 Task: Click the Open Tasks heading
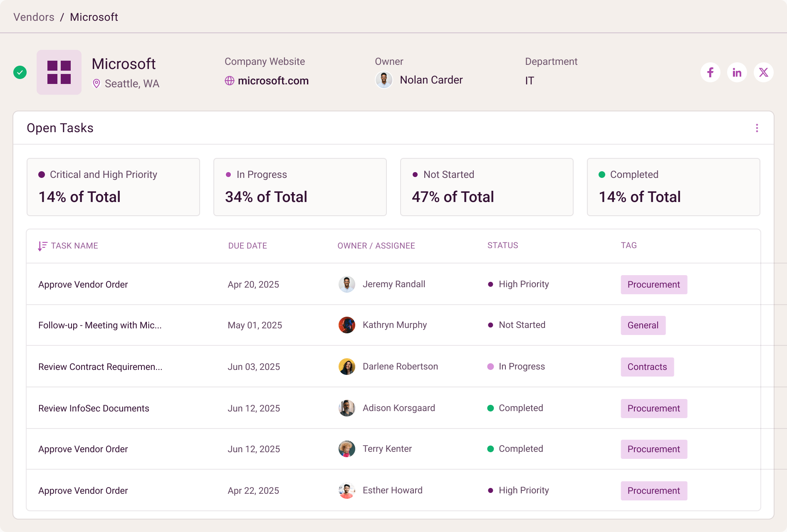tap(60, 128)
